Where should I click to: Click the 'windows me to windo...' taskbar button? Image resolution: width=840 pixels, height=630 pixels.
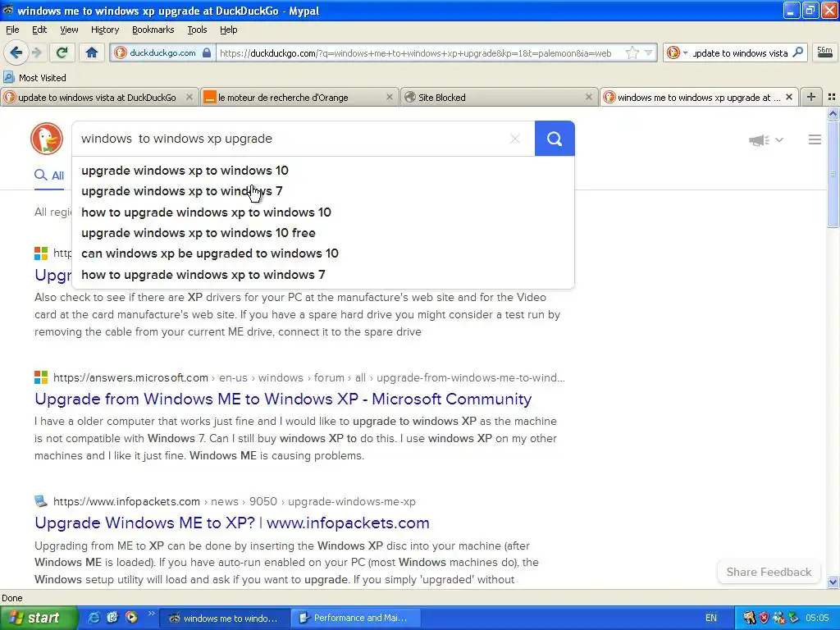(226, 618)
